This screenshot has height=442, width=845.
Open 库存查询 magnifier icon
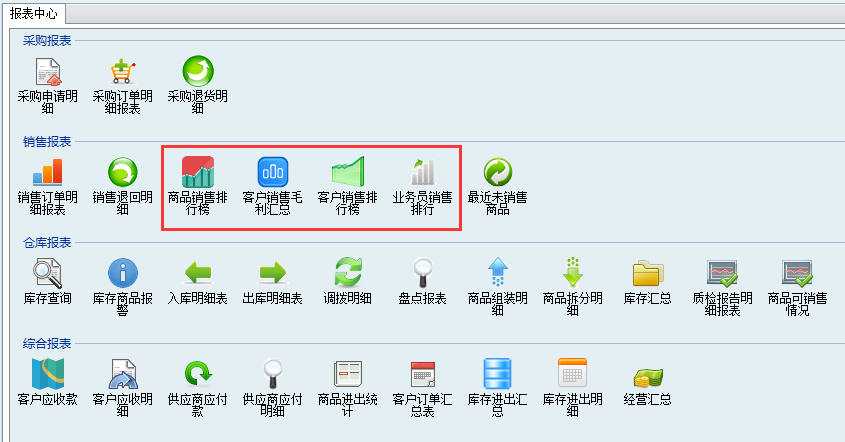tap(48, 272)
